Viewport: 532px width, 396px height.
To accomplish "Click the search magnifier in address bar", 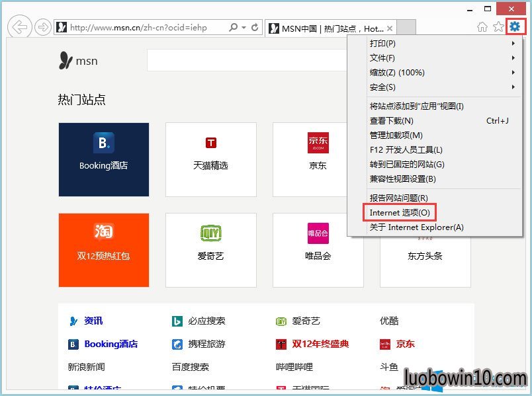I will (233, 28).
